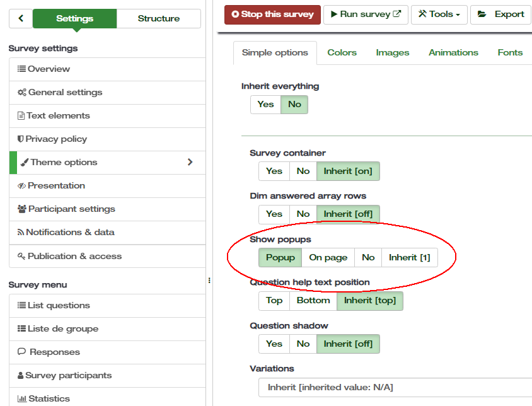Set Question help text position to Bottom

313,301
